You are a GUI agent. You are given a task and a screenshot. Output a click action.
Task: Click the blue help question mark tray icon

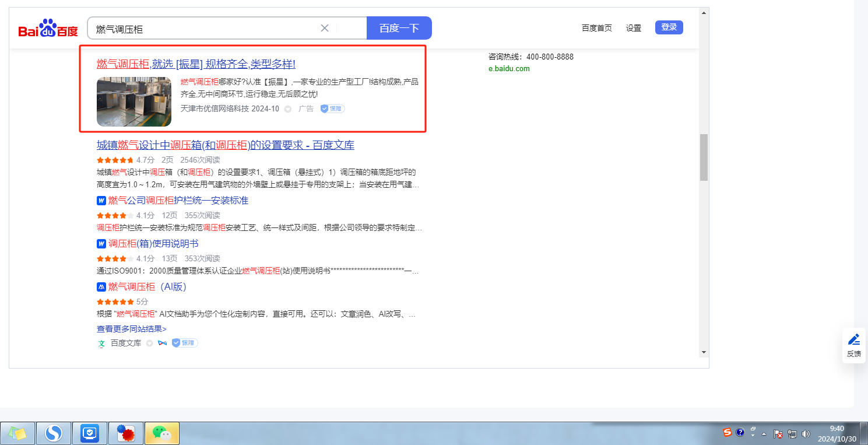(740, 433)
